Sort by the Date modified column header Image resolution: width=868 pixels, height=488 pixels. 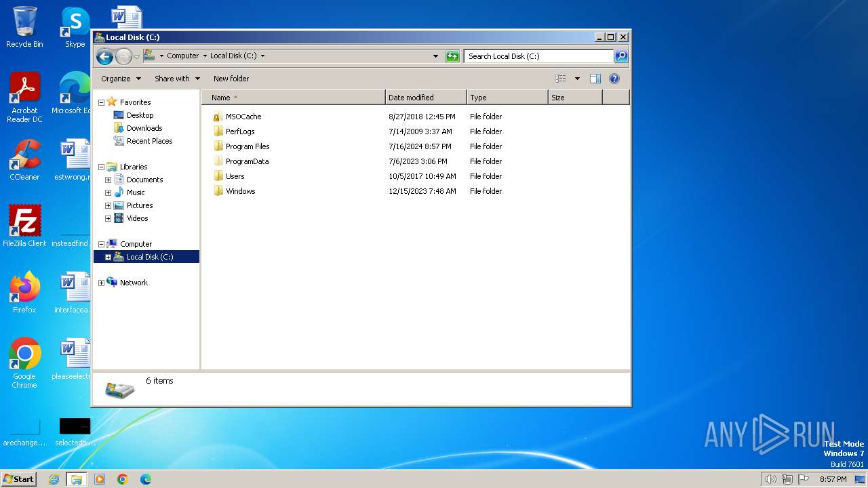(x=426, y=98)
